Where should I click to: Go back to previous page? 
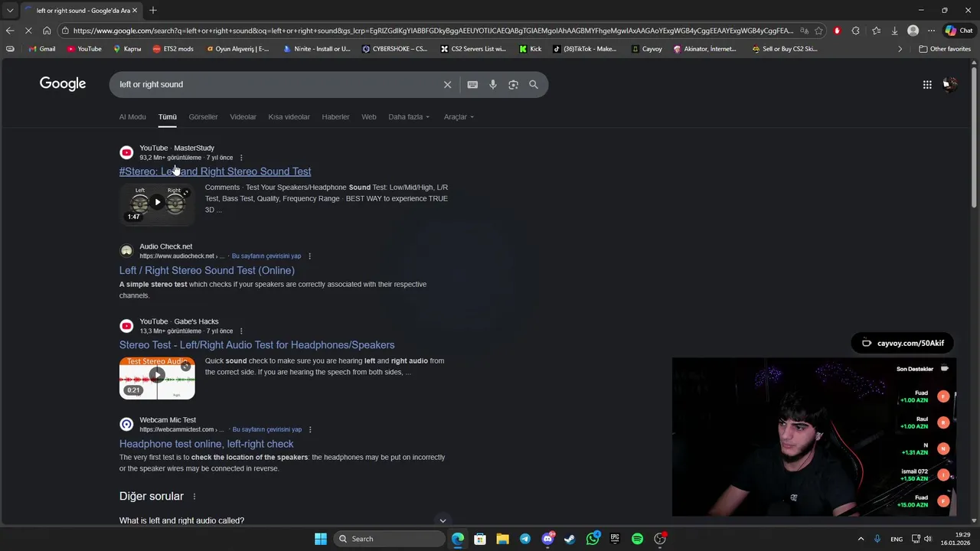tap(10, 31)
